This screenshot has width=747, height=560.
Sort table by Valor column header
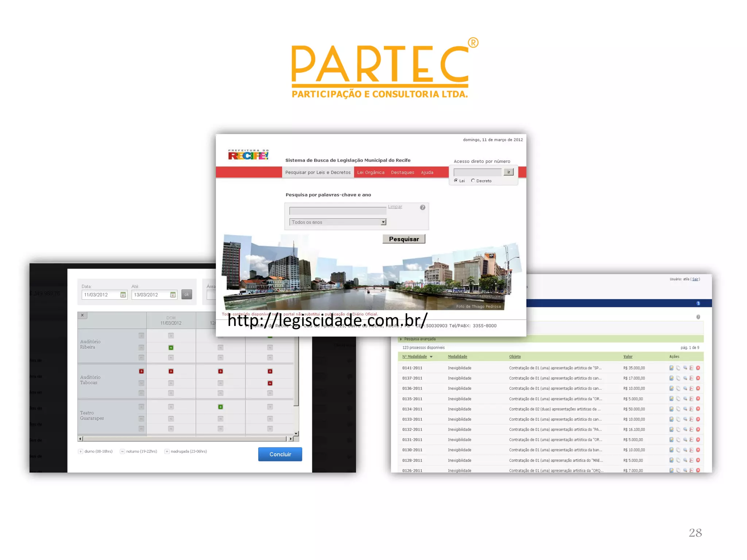coord(628,357)
